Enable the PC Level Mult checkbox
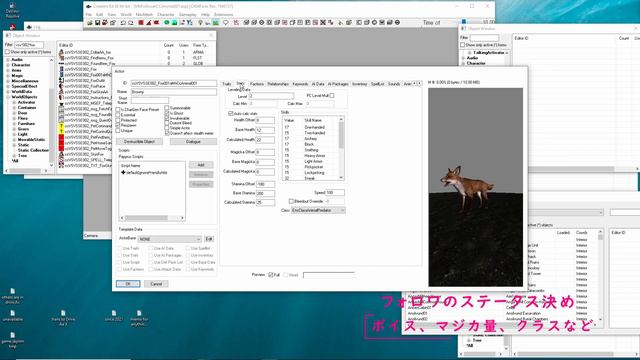640x360 pixels. coord(332,96)
